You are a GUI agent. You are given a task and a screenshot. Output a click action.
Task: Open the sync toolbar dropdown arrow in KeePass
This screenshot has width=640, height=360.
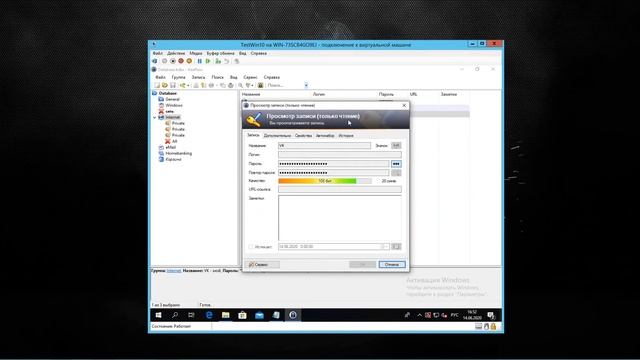click(188, 85)
